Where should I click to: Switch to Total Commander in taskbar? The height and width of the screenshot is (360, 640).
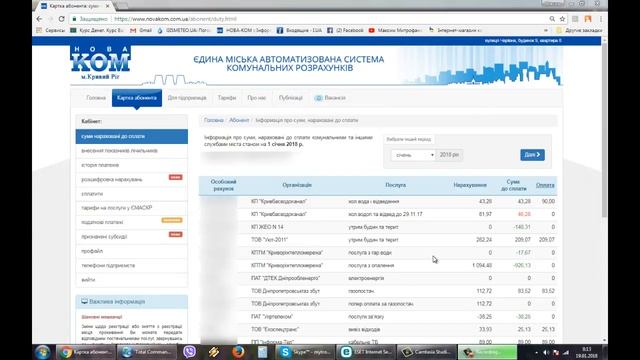pyautogui.click(x=147, y=352)
